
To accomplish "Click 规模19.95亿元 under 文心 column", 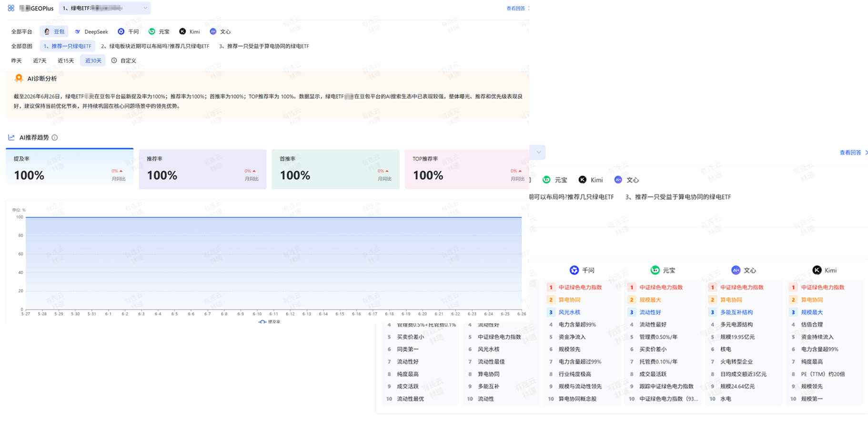I will [737, 337].
